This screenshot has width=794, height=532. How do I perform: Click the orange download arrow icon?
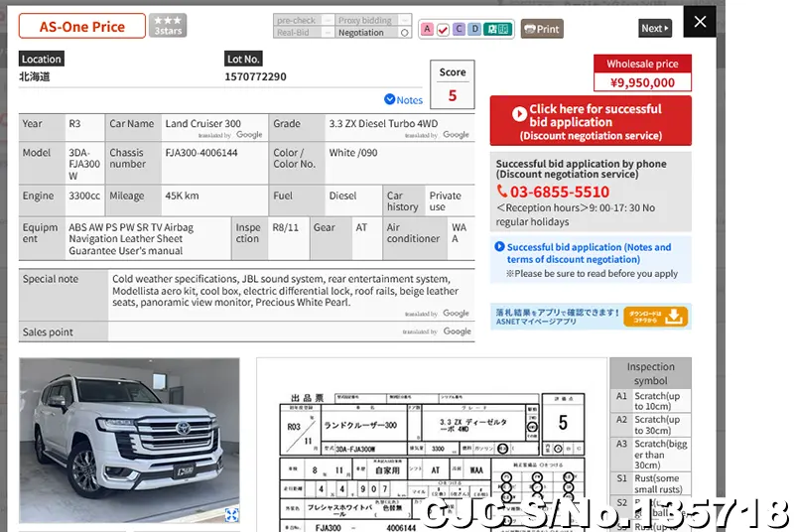click(674, 317)
